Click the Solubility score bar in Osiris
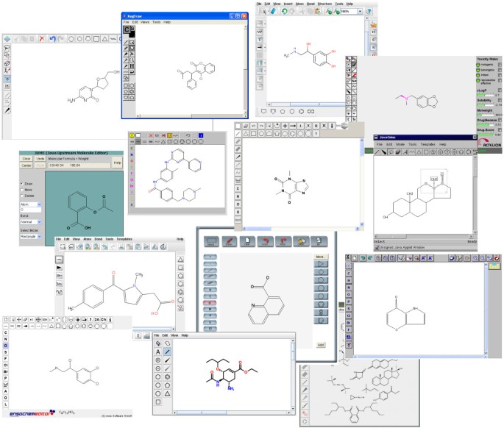 [x=486, y=104]
